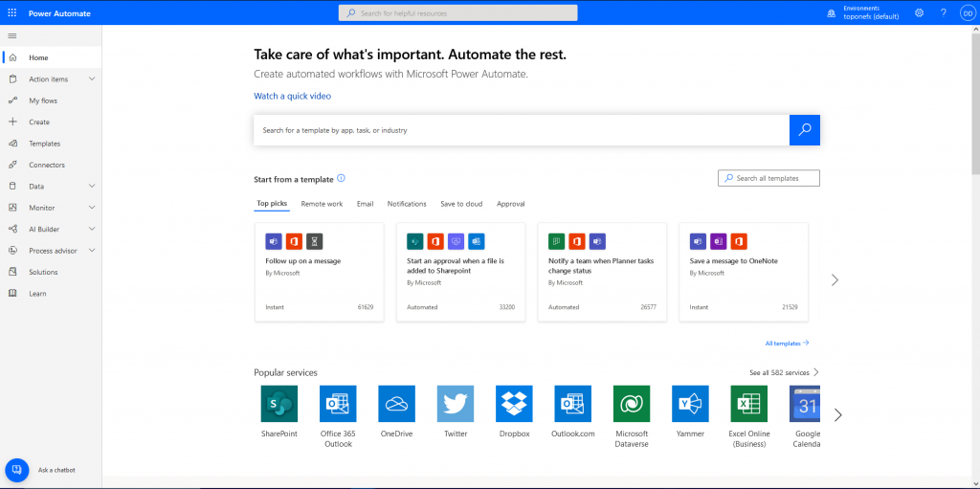Launch the Ask a chatbot icon
Image resolution: width=980 pixels, height=489 pixels.
click(17, 470)
